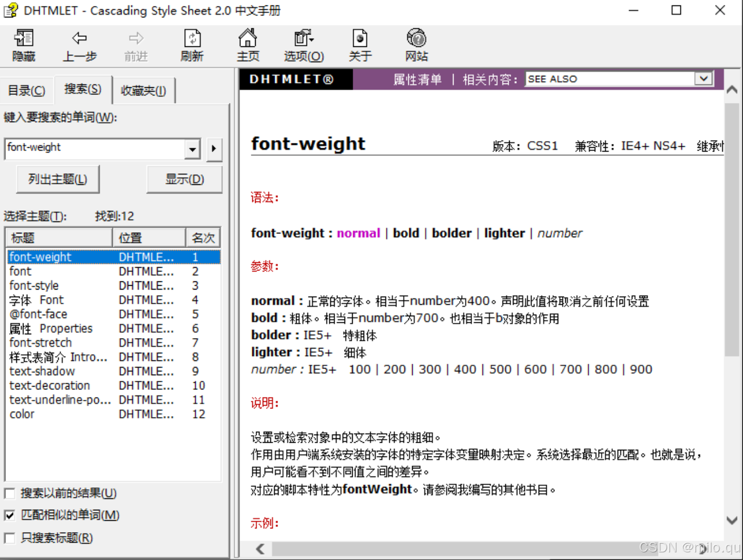Select the 样式表简介 Intro result row
This screenshot has height=560, width=743.
click(x=114, y=357)
